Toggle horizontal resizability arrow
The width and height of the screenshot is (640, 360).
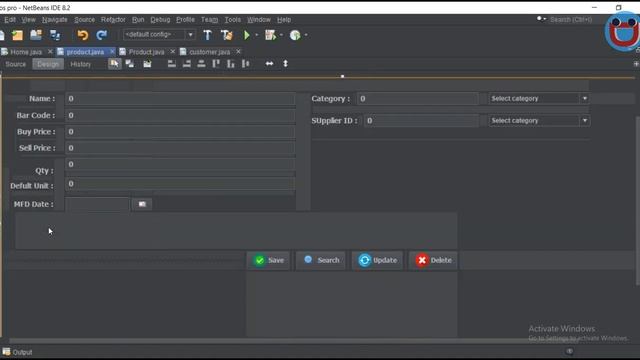(x=269, y=64)
